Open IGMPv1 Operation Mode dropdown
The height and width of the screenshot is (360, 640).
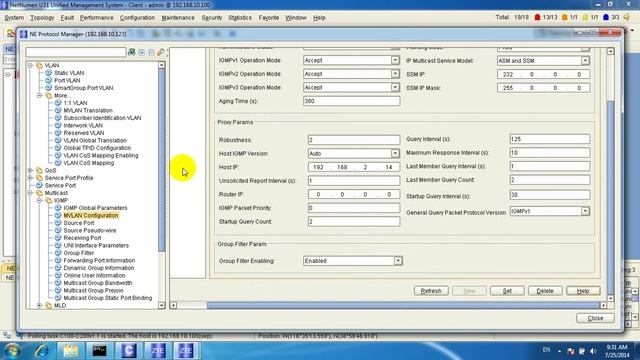point(395,60)
